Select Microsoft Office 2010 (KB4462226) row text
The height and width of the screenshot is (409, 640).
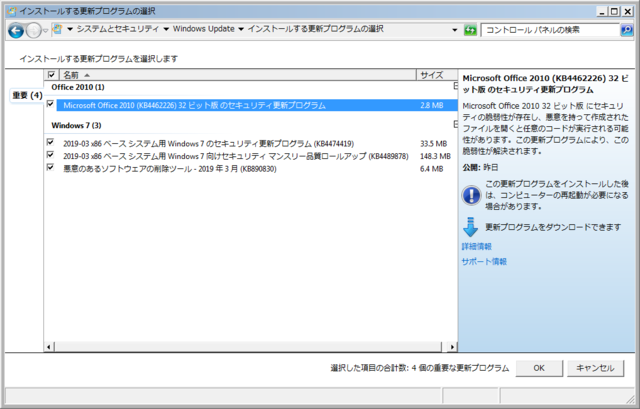195,105
